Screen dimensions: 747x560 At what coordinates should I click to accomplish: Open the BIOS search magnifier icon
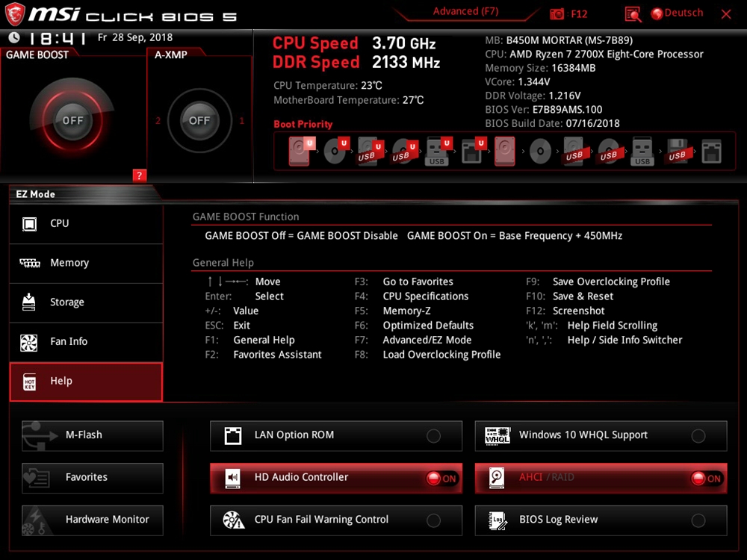click(x=633, y=14)
